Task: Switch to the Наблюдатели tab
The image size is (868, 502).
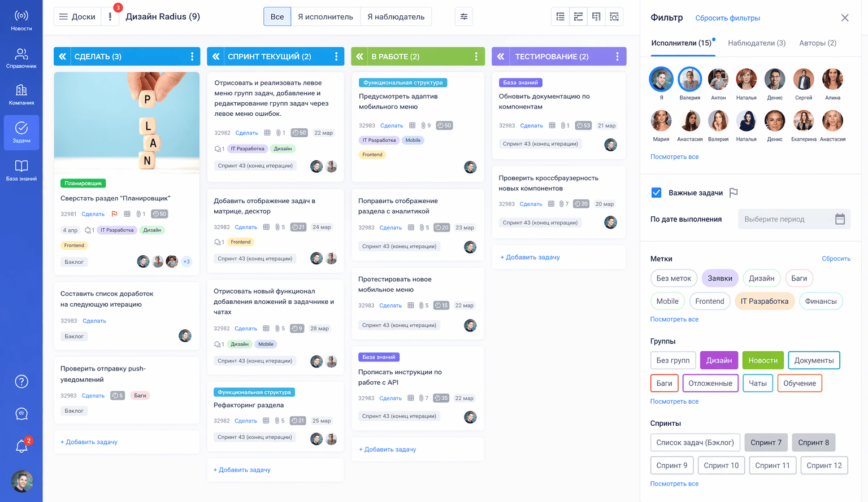Action: click(756, 43)
